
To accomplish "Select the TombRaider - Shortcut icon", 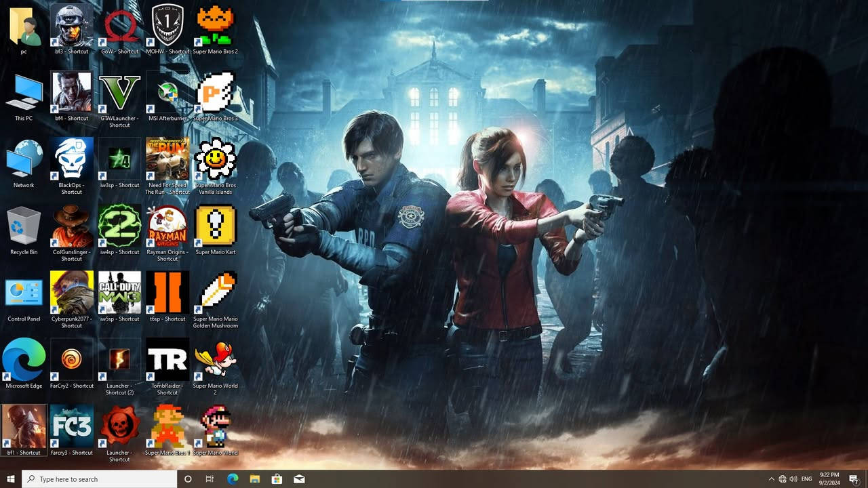I will (167, 359).
